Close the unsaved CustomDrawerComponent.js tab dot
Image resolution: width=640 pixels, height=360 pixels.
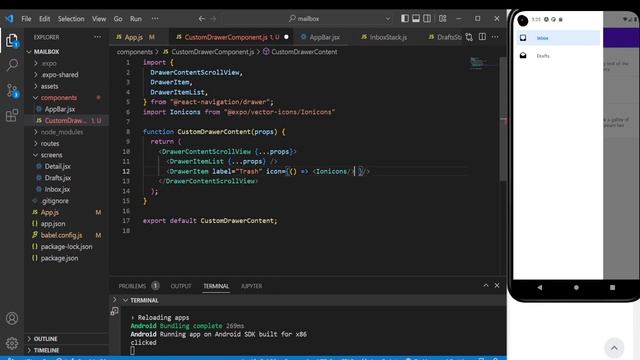(286, 37)
